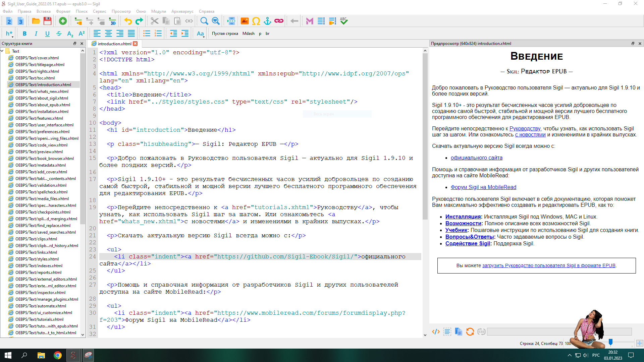Click the Insert special character Omega icon
The height and width of the screenshot is (362, 644).
256,21
